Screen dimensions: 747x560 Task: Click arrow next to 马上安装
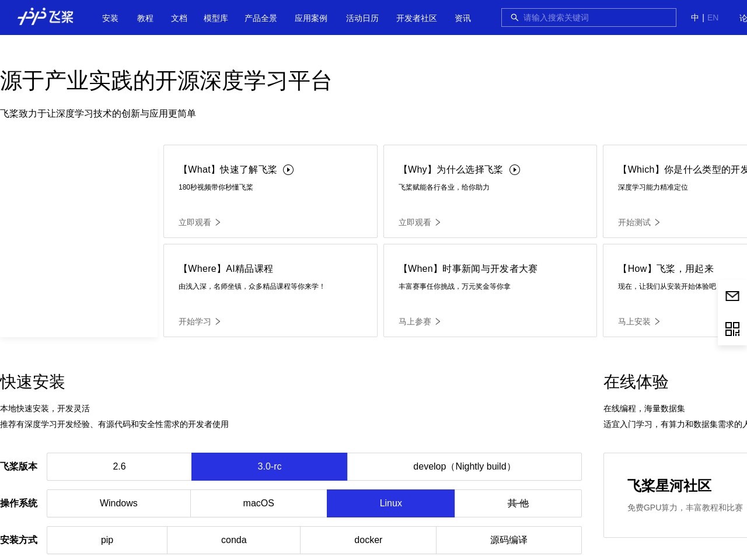point(657,321)
